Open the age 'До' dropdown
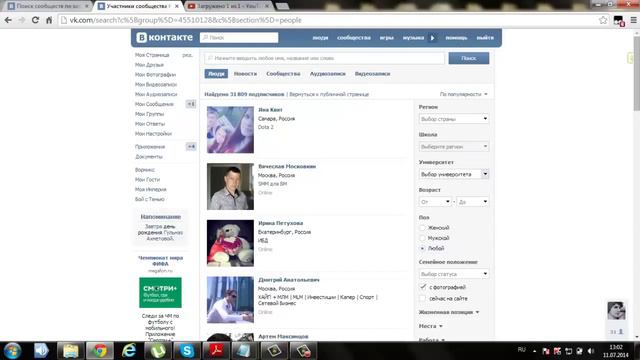The width and height of the screenshot is (640, 360). (472, 202)
